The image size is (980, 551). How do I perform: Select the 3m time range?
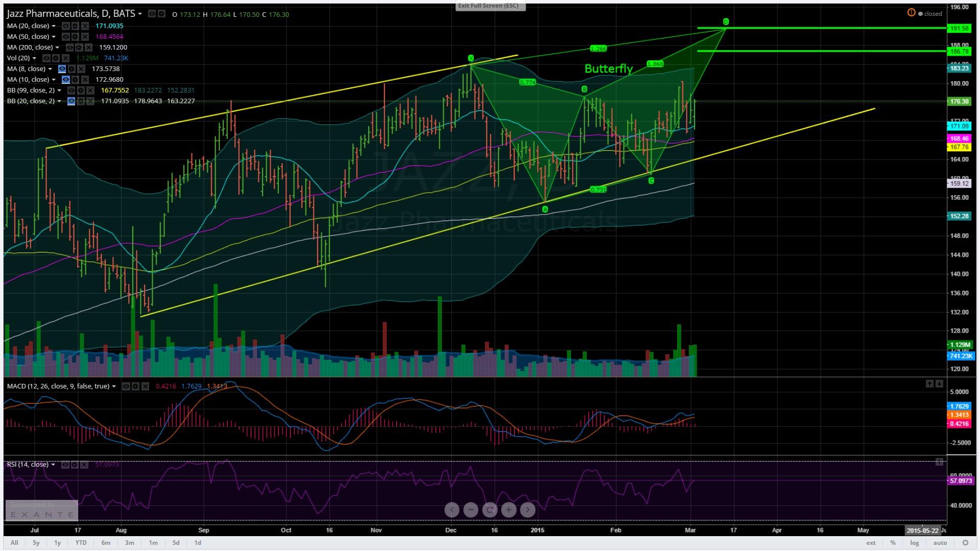(x=129, y=543)
